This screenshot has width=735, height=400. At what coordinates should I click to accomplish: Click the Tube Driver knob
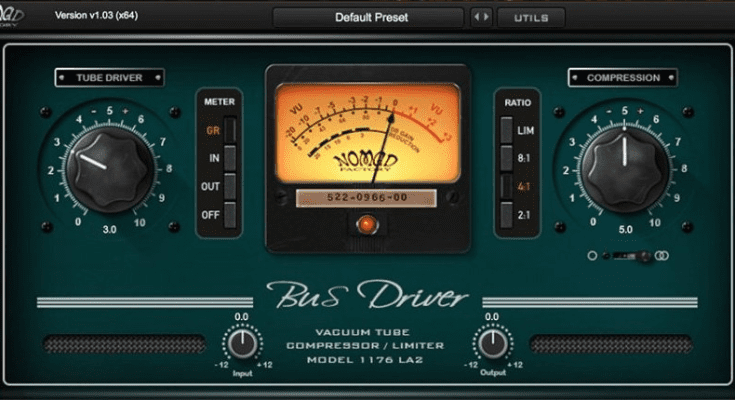(x=98, y=165)
